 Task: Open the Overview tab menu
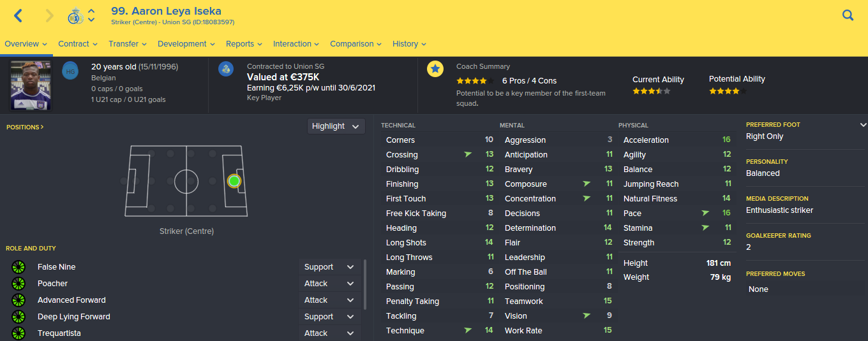coord(26,44)
